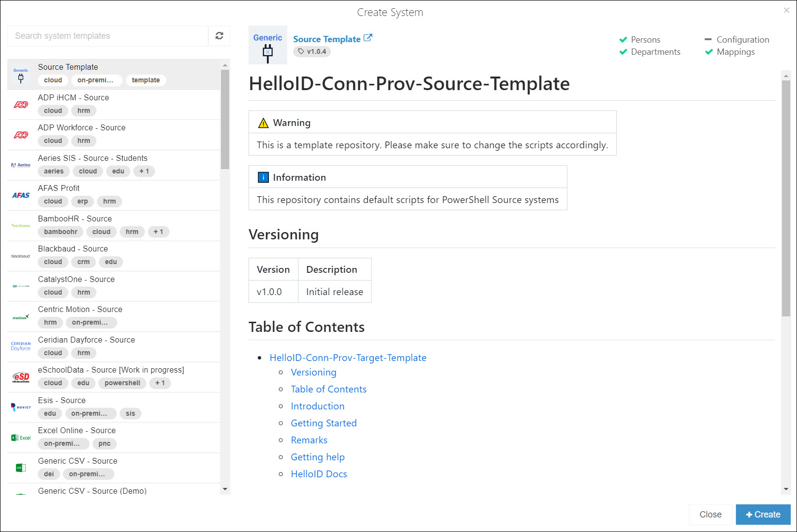
Task: Click the template tag on Source Template row
Action: (x=146, y=80)
